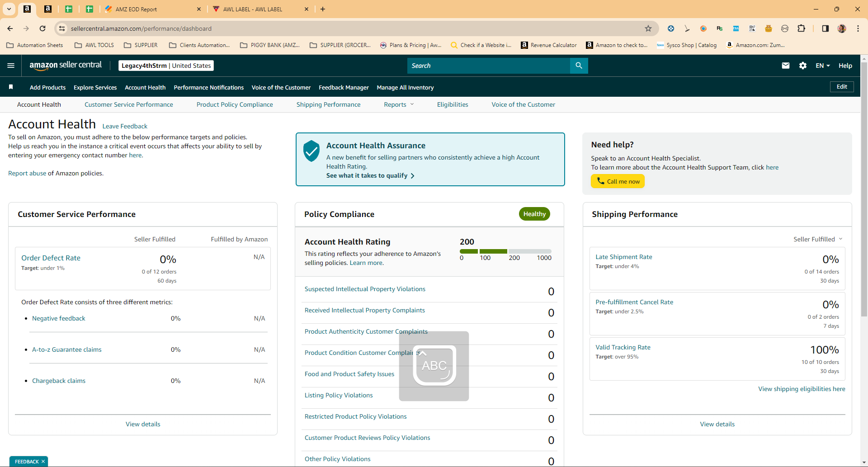Close the AWL LABEL tab
The height and width of the screenshot is (467, 868).
click(307, 9)
